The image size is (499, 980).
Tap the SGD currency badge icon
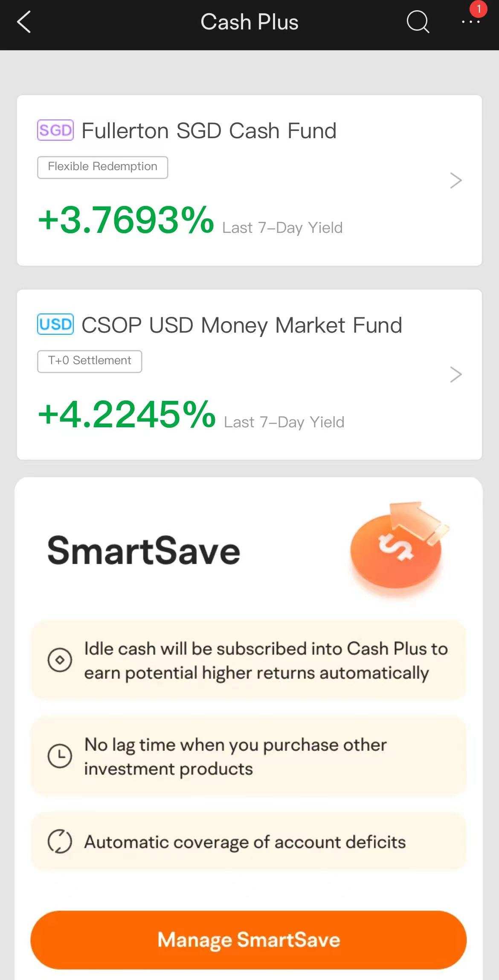point(55,130)
